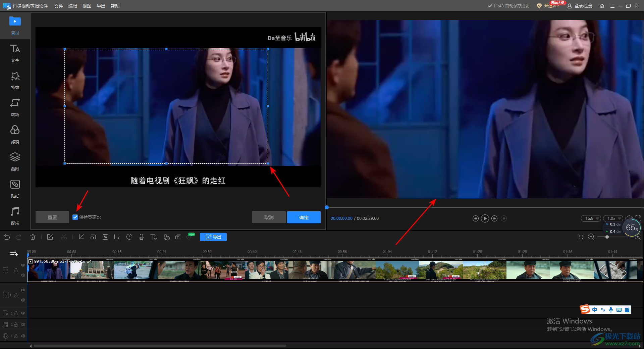Open the 1.0x playback speed dropdown
The height and width of the screenshot is (349, 644).
coord(613,218)
